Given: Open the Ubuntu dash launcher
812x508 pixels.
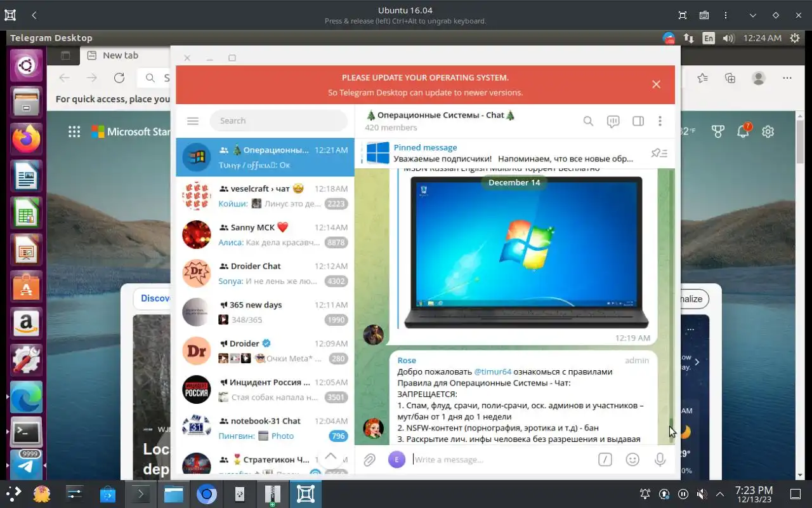Looking at the screenshot, I should coord(26,65).
